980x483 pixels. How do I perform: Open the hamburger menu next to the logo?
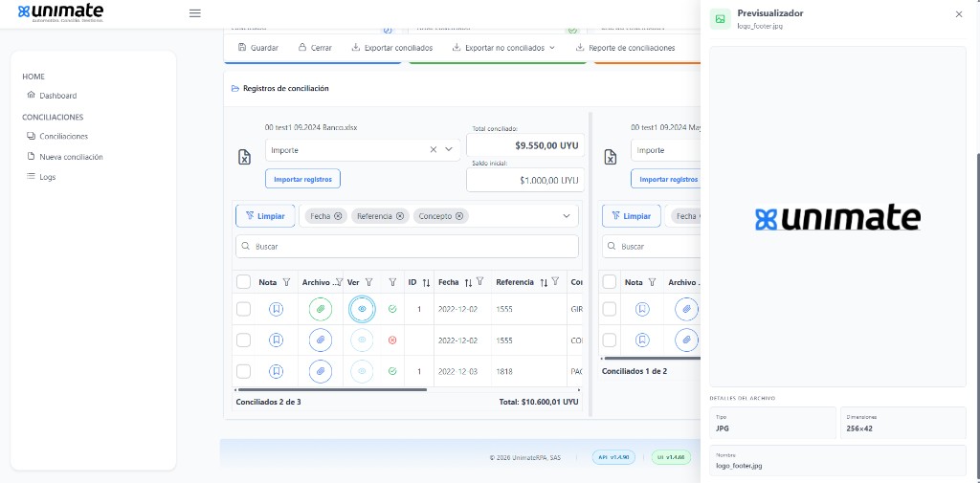(195, 13)
